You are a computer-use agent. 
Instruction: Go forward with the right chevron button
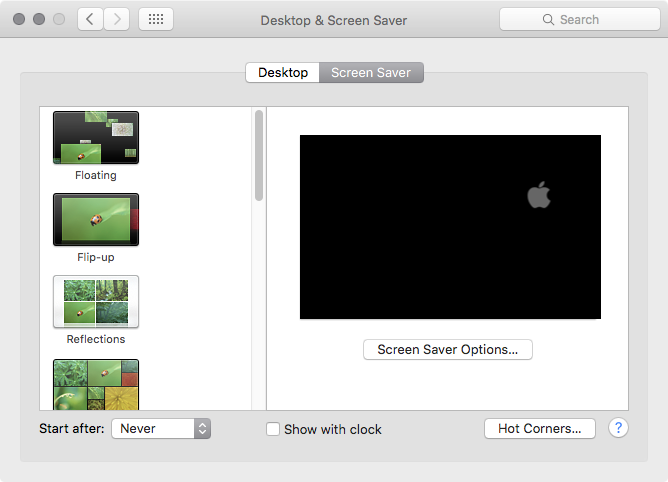tap(116, 19)
